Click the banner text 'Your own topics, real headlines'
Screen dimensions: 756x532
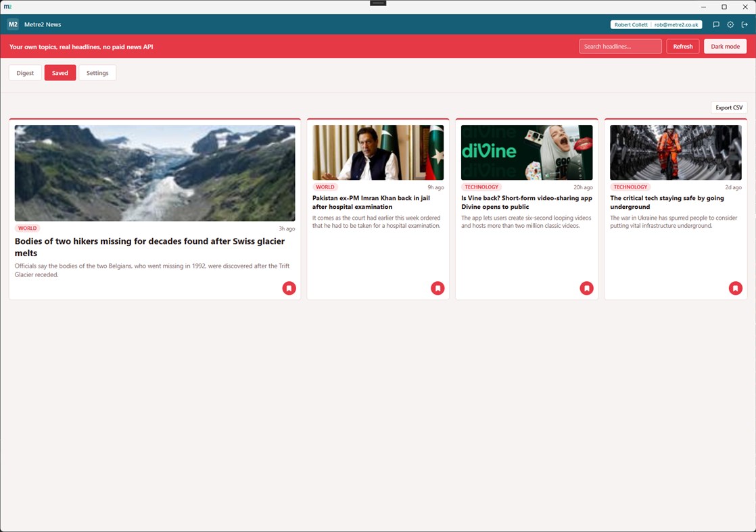click(81, 47)
